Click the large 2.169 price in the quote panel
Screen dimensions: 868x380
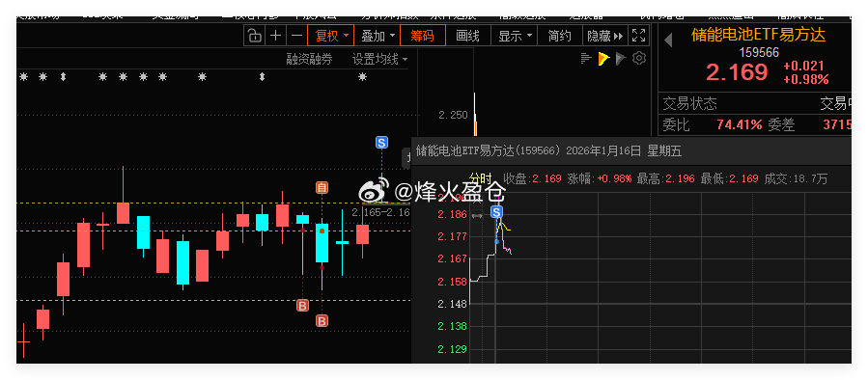(x=737, y=72)
